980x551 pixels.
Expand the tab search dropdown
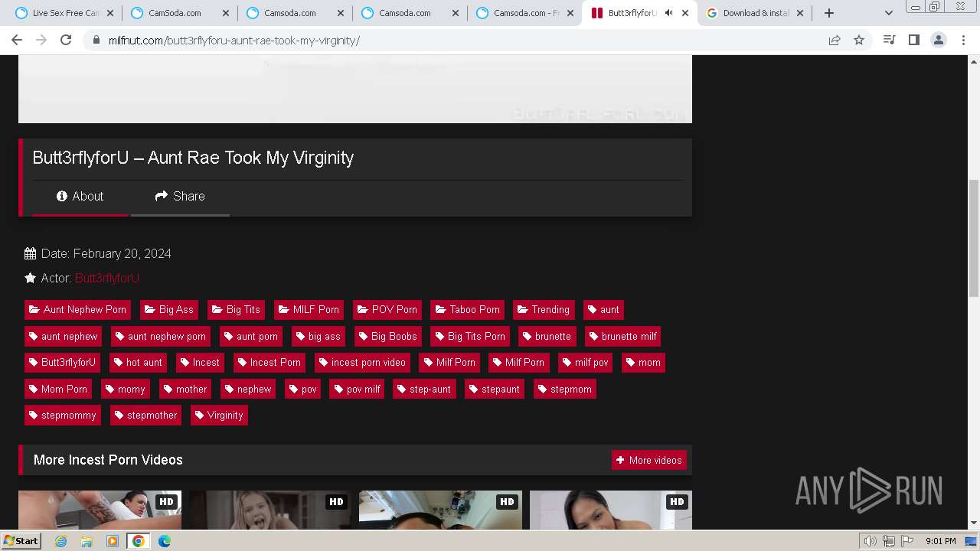point(889,13)
